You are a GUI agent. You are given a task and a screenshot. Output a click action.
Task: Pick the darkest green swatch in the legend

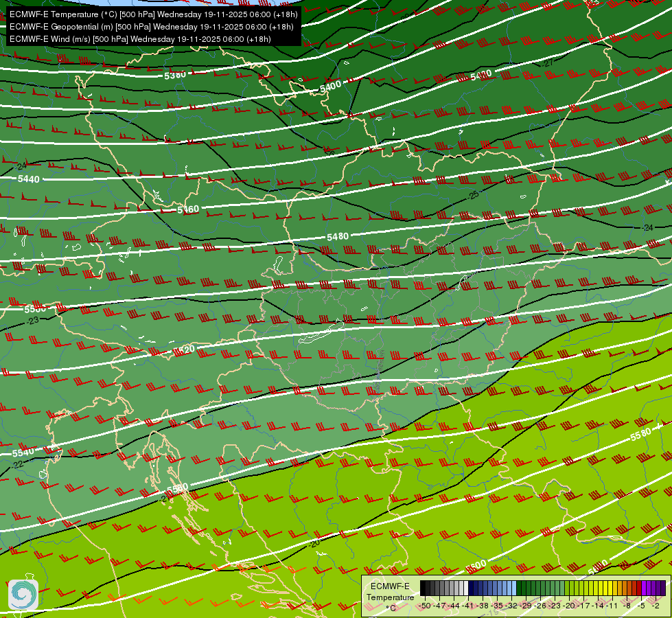(519, 588)
